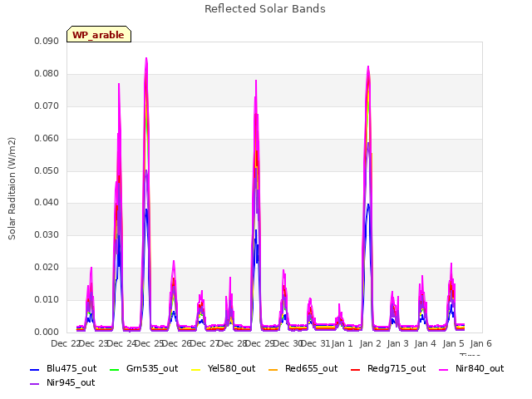Click the 0.000 y-axis tick label
Viewport: 532px width, 399px height.
47,332
